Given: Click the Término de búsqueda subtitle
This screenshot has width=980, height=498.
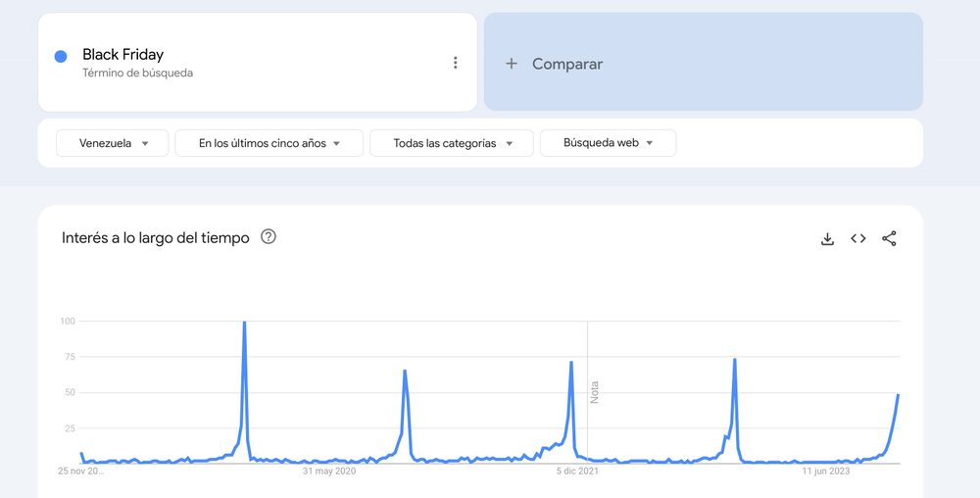Looking at the screenshot, I should tap(137, 74).
